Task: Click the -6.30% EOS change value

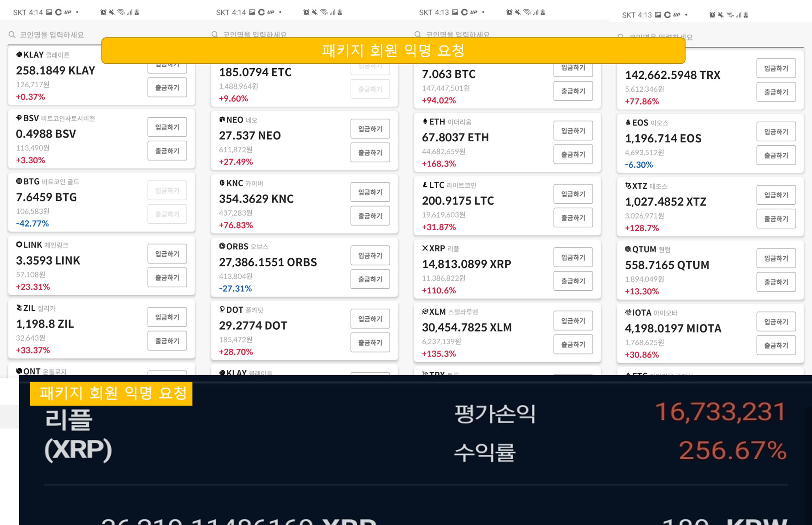Action: (639, 164)
